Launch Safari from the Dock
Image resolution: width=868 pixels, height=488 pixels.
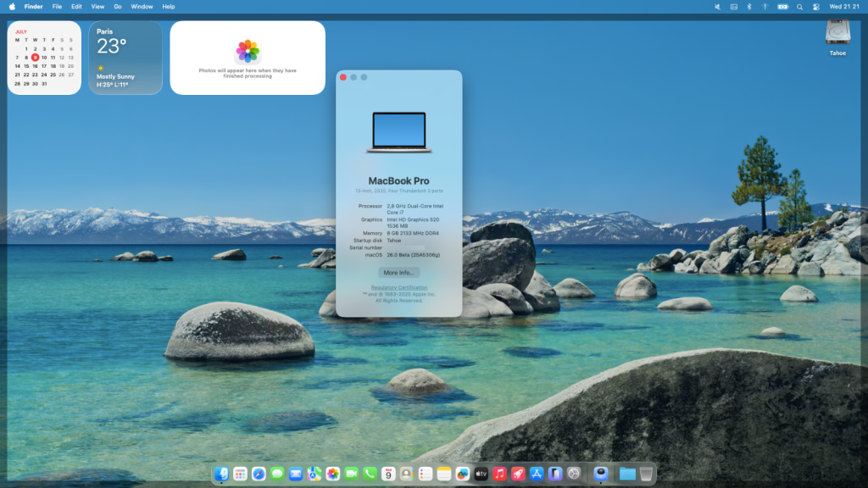(x=259, y=474)
